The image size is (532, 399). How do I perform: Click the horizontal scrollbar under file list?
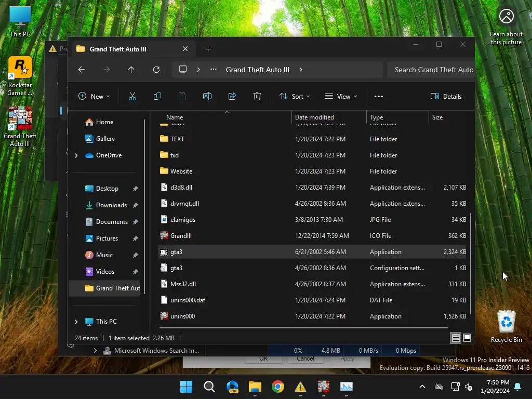click(x=303, y=328)
